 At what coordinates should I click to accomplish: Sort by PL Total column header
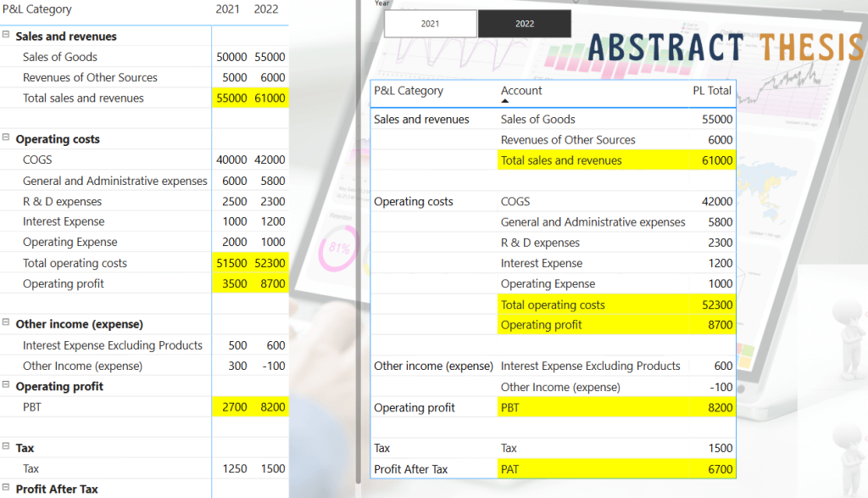pyautogui.click(x=712, y=91)
